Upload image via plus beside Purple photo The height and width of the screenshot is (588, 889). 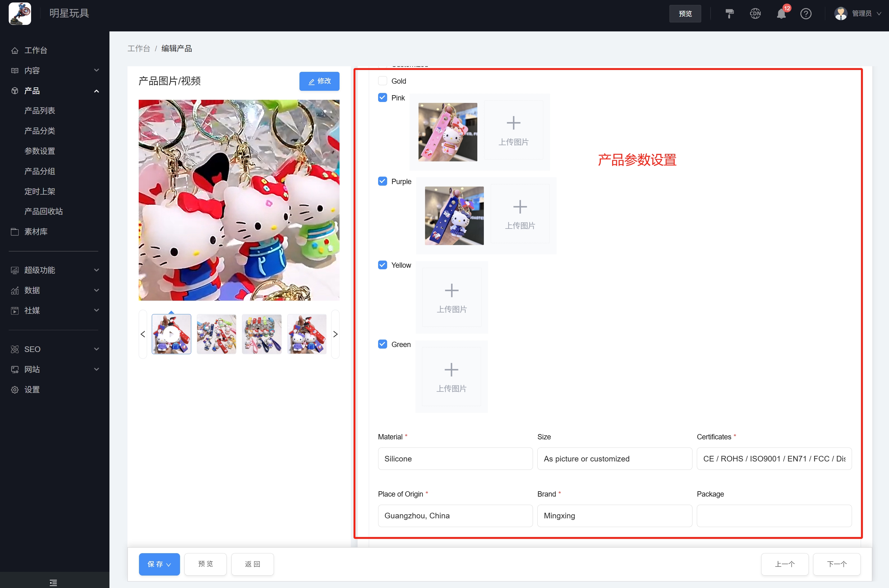pyautogui.click(x=520, y=214)
